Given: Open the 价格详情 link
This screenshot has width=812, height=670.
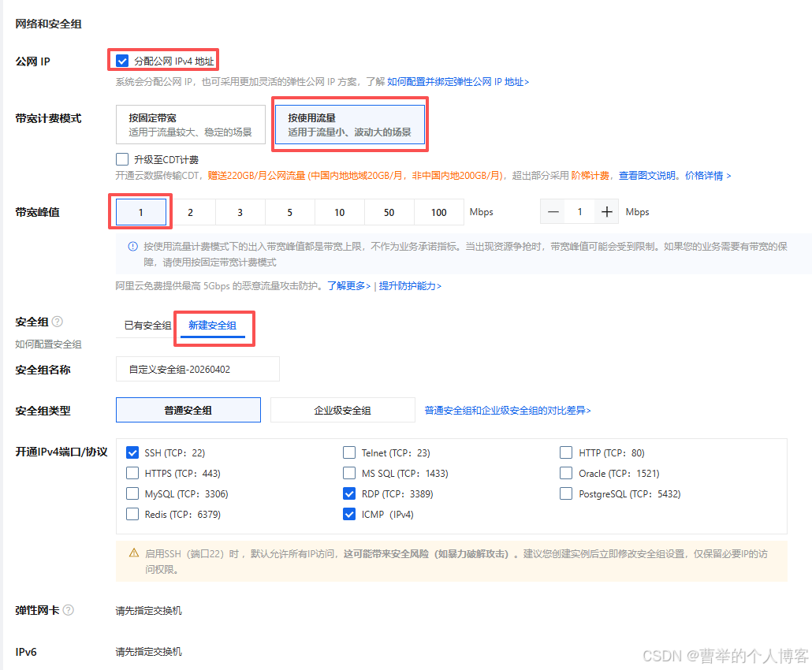Looking at the screenshot, I should point(708,176).
